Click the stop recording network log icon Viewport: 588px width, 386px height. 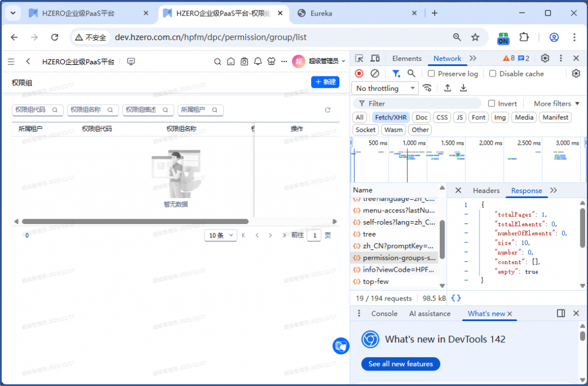coord(359,74)
